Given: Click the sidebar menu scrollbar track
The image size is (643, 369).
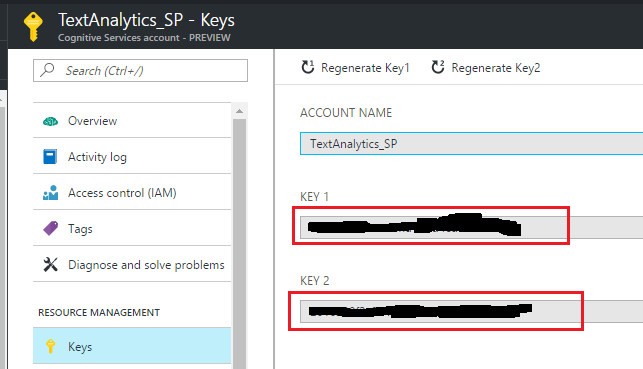Looking at the screenshot, I should 239,244.
